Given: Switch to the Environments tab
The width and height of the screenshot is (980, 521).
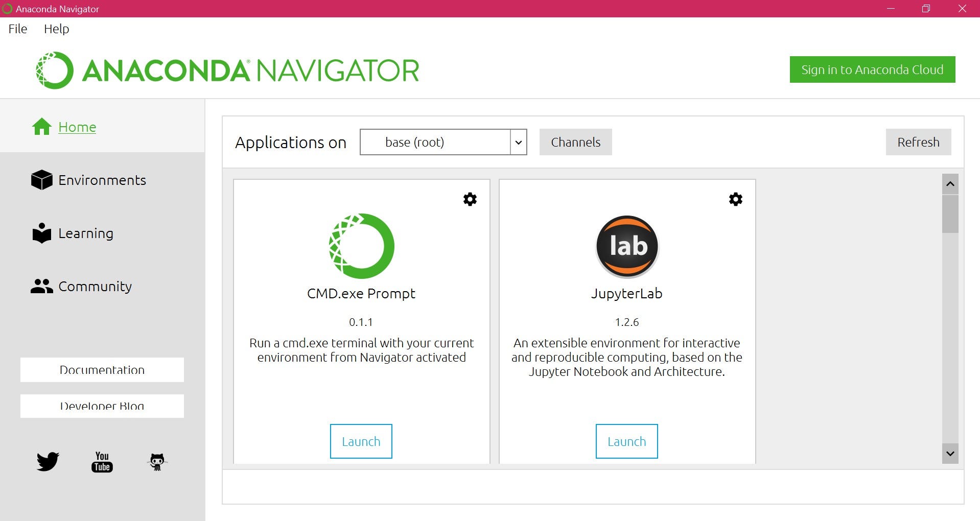Looking at the screenshot, I should 102,180.
